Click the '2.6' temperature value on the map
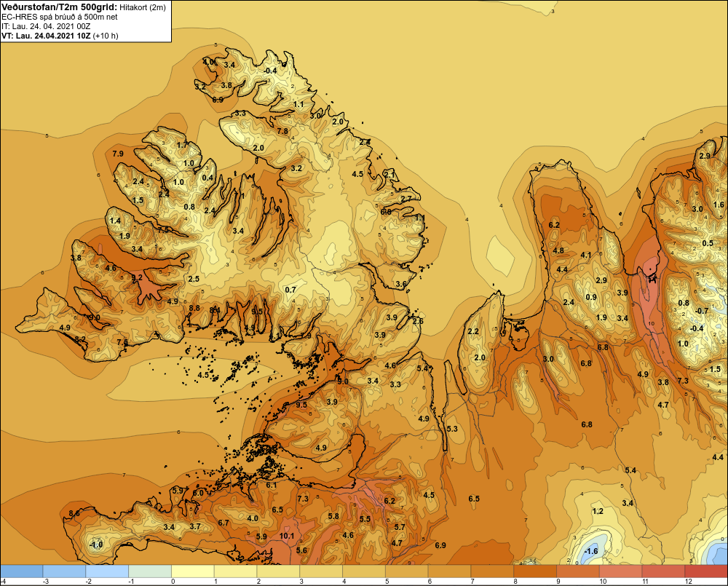 (x=418, y=321)
